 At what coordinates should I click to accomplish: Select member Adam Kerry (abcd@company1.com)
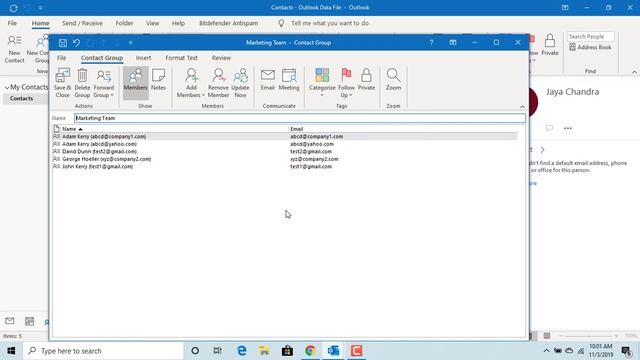284,136
